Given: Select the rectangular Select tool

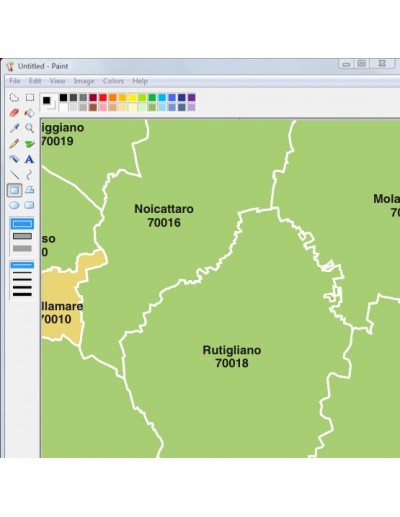Looking at the screenshot, I should (30, 97).
